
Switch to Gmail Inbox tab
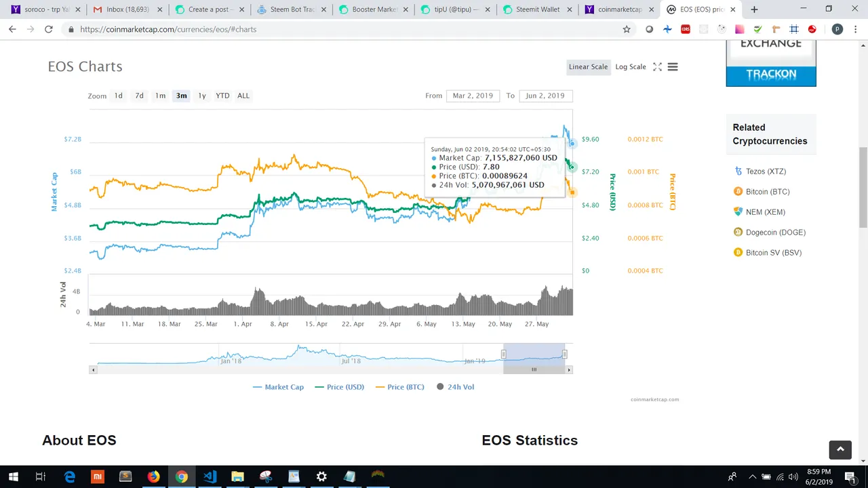[126, 9]
